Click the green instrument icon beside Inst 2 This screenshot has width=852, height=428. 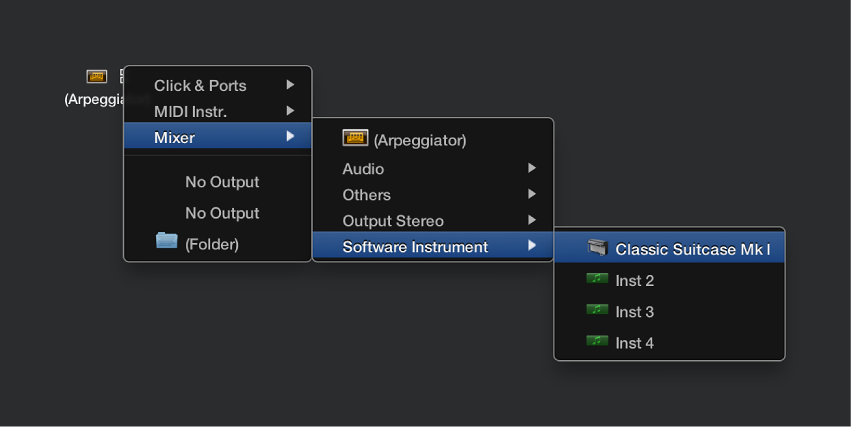[597, 279]
